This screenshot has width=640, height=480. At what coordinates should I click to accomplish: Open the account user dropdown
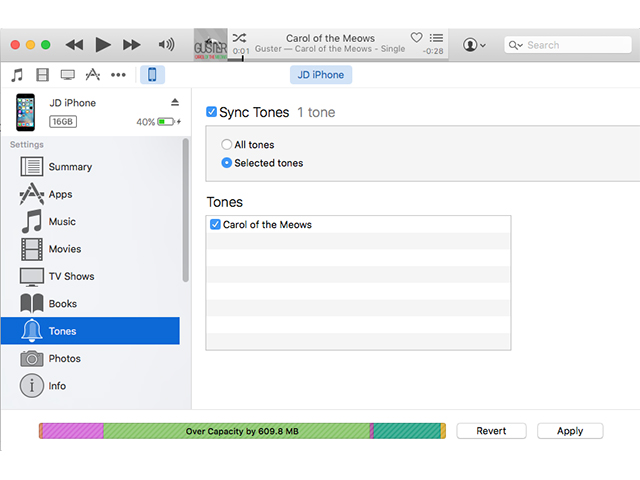click(x=474, y=45)
